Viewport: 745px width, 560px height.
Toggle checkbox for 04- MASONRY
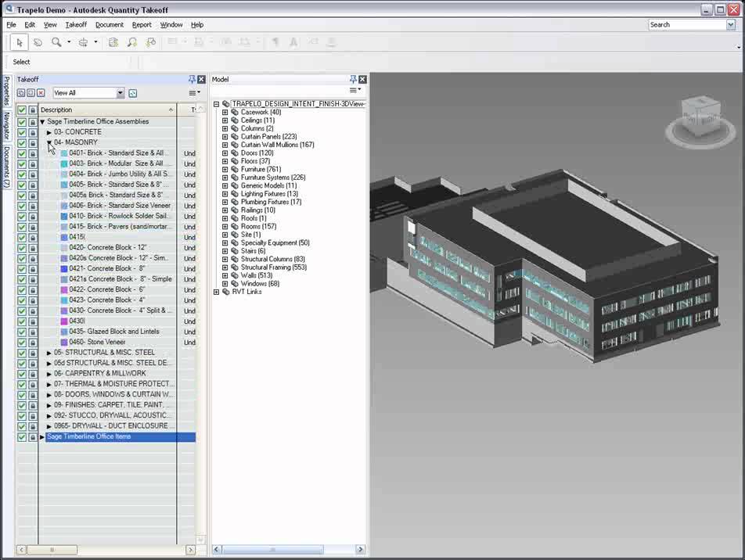click(22, 143)
